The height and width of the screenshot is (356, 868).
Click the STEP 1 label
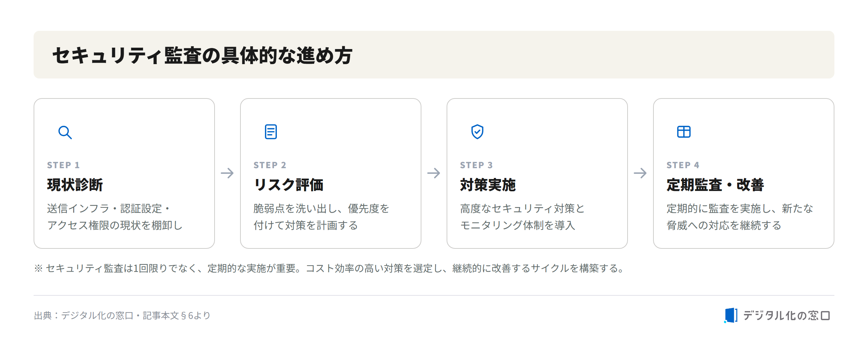tap(63, 165)
